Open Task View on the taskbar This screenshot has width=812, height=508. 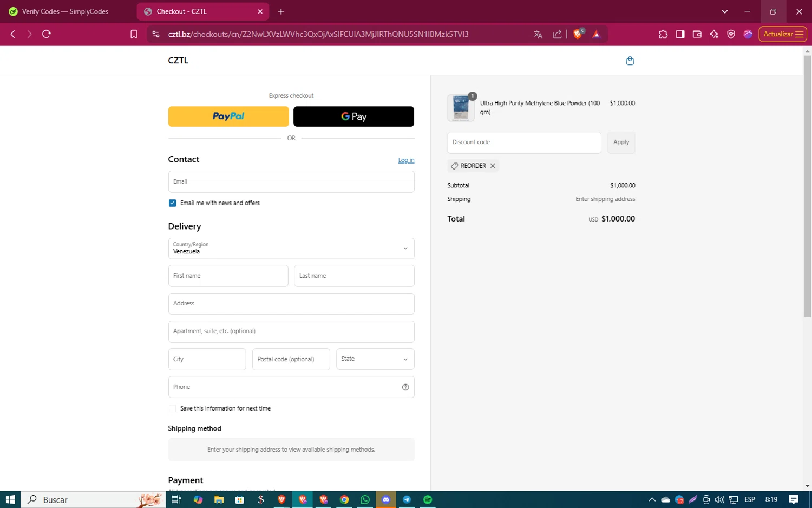(176, 499)
